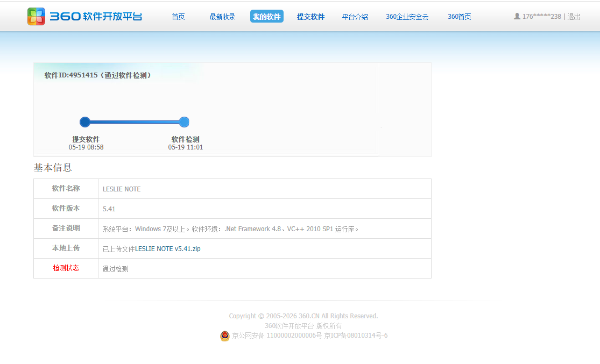Click the 05-19 11:01 timestamp
600x364 pixels.
coord(186,147)
